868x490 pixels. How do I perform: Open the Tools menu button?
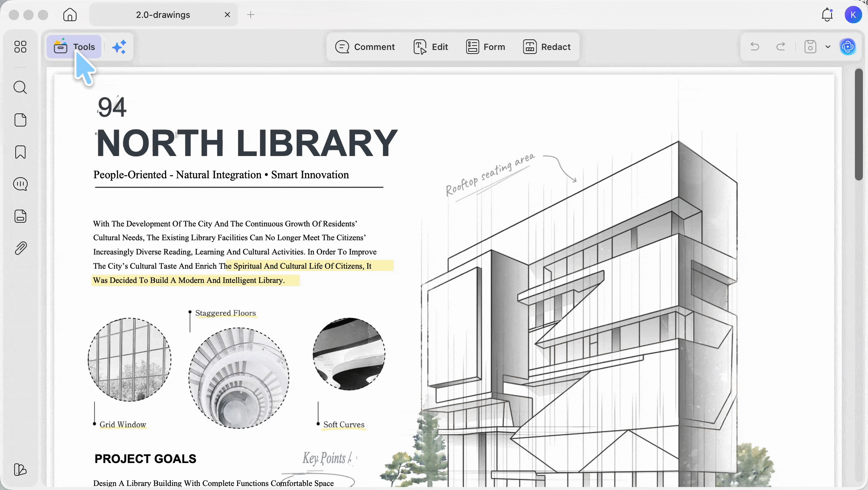[x=74, y=47]
